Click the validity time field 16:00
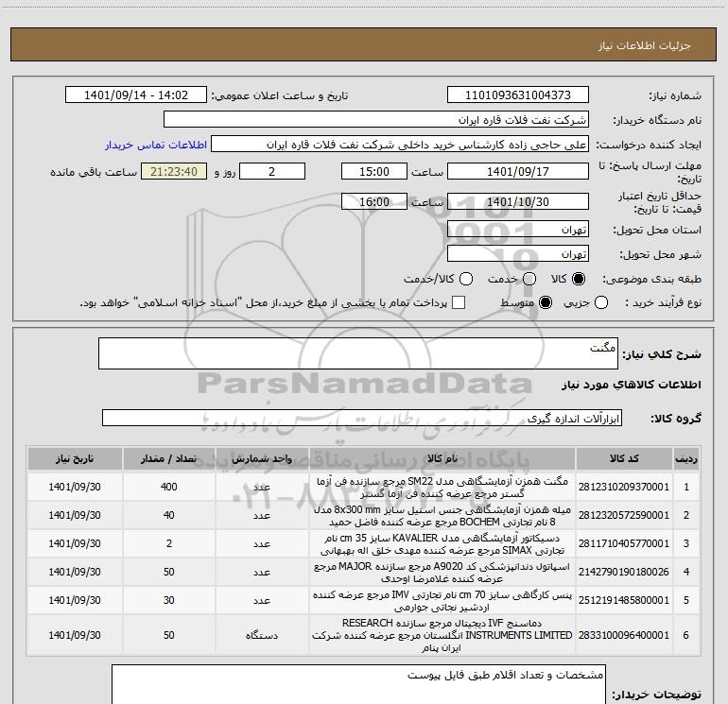 (x=374, y=202)
